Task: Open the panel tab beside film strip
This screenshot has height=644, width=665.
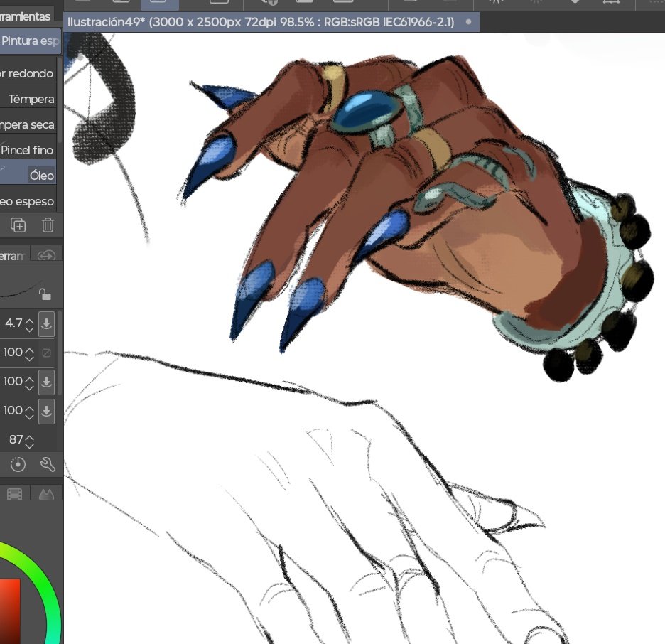Action: (46, 494)
